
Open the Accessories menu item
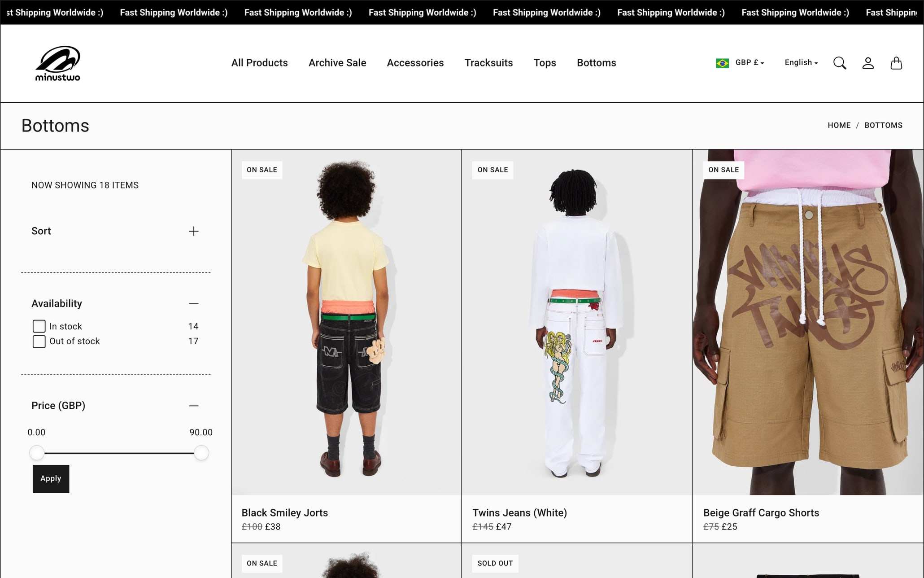coord(415,63)
